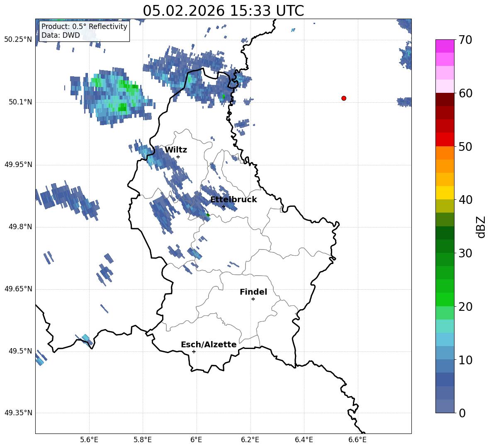Click the 20 dBZ colorbar tick label

465,307
